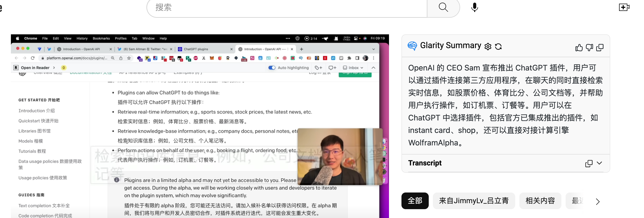
Task: Copy the Transcript using its copy icon
Action: coord(589,163)
